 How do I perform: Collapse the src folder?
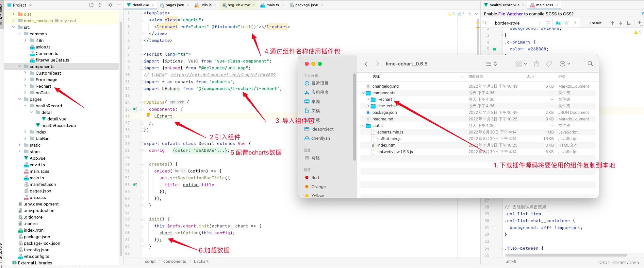point(13,27)
